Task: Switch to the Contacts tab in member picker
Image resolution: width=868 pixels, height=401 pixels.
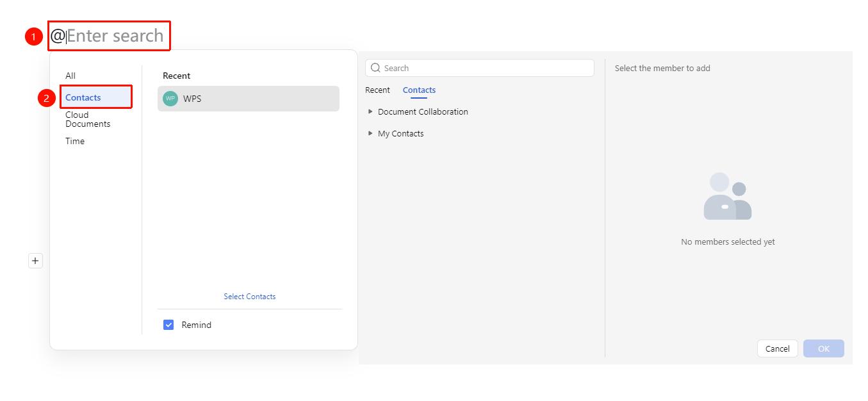Action: point(419,90)
